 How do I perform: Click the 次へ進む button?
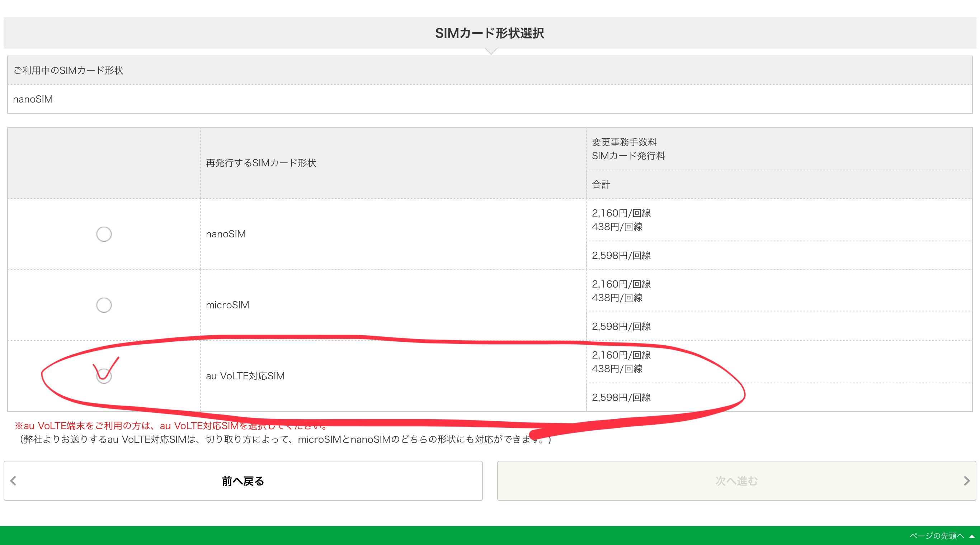[736, 481]
